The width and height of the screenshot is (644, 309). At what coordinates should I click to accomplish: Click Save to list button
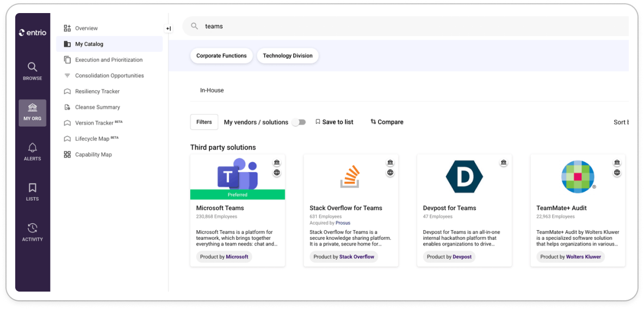pyautogui.click(x=334, y=122)
